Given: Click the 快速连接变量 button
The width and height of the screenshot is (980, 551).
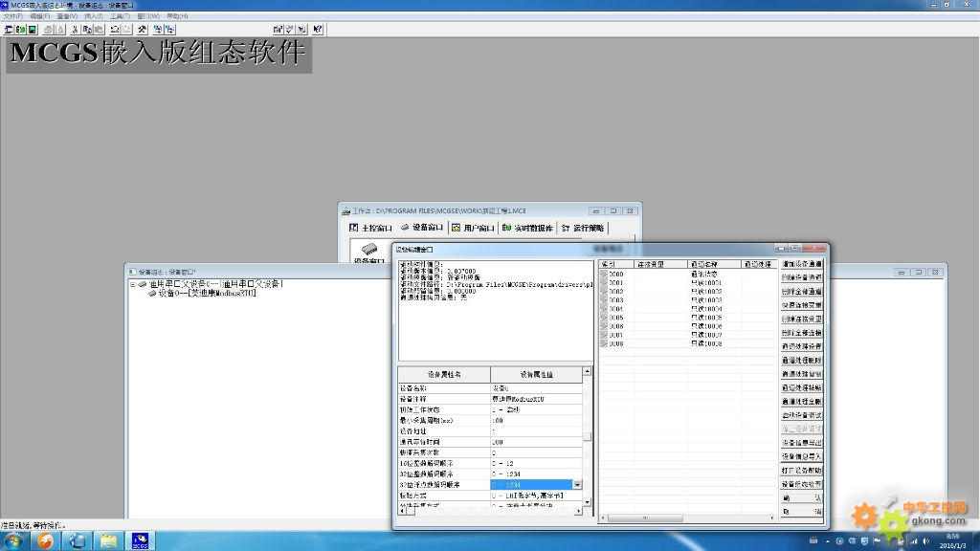Looking at the screenshot, I should (x=802, y=305).
